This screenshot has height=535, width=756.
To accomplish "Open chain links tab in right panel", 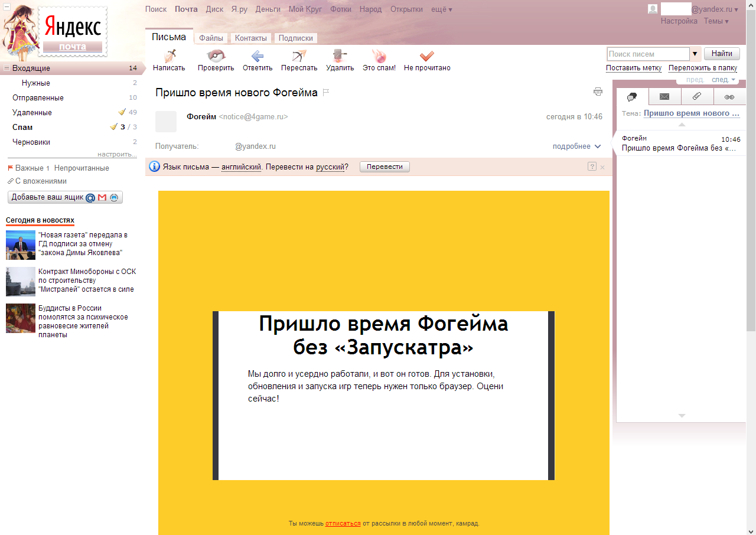I will point(729,96).
